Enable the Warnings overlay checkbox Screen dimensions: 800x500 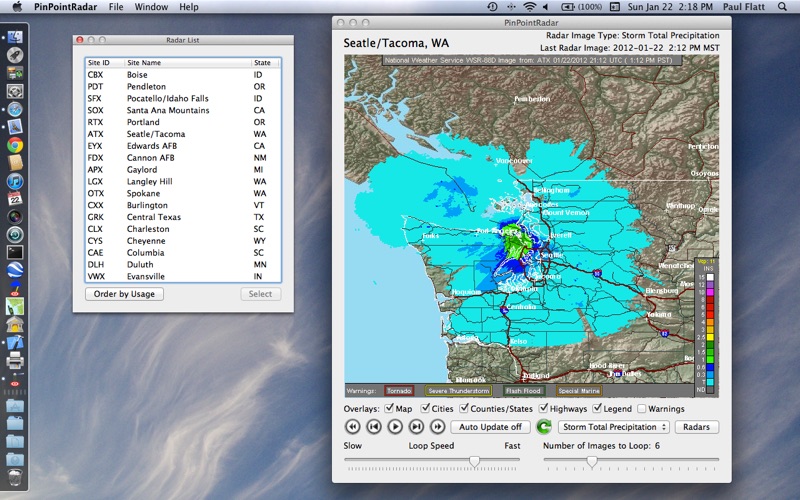click(642, 409)
